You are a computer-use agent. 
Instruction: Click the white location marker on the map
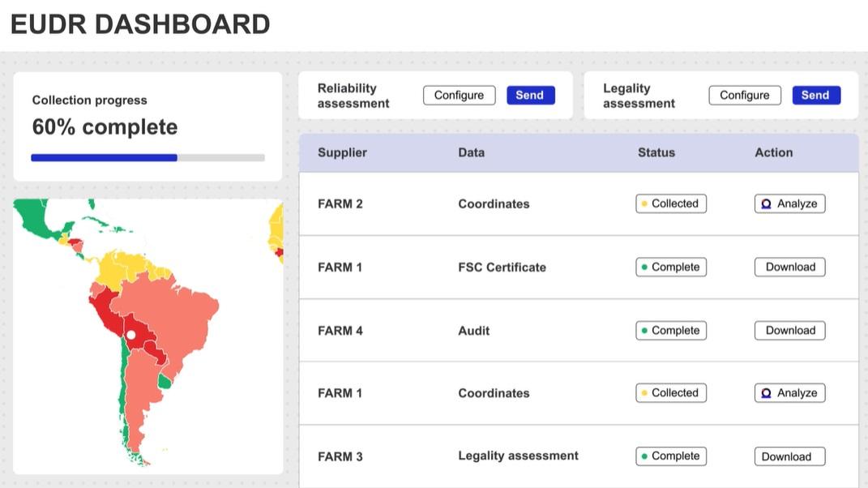tap(131, 335)
